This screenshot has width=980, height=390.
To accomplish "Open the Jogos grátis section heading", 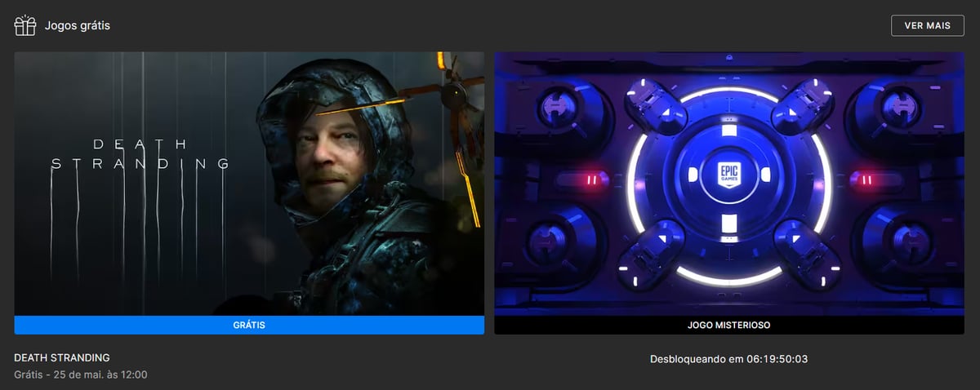I will (x=78, y=26).
